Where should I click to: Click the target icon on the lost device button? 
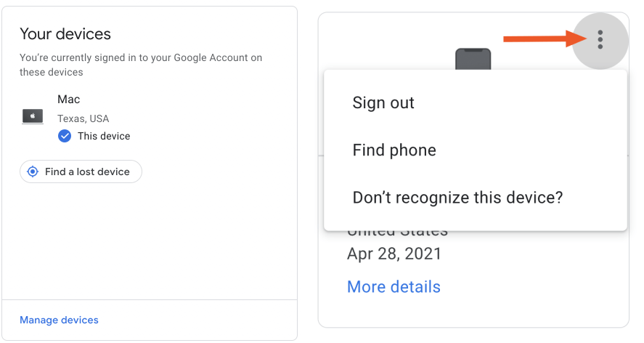[33, 172]
